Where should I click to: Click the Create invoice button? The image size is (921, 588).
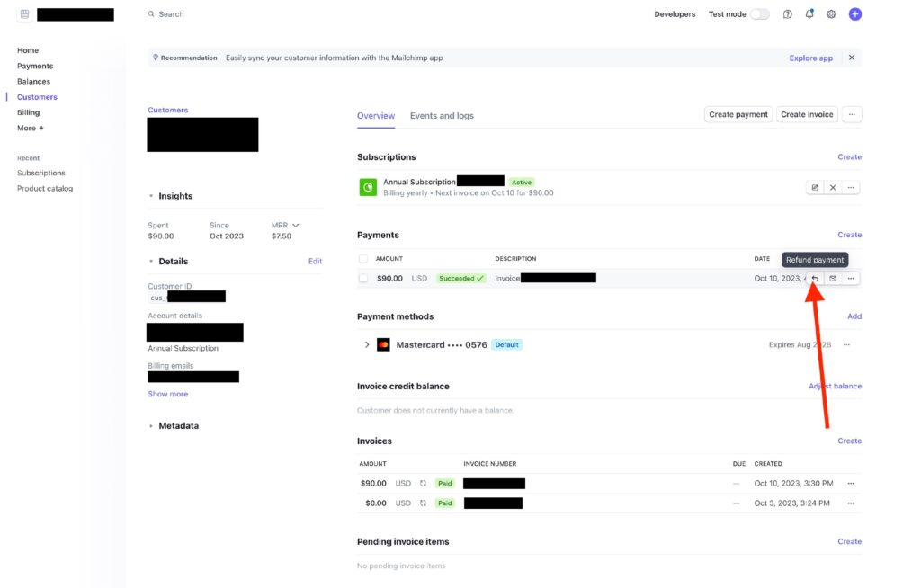pyautogui.click(x=807, y=115)
